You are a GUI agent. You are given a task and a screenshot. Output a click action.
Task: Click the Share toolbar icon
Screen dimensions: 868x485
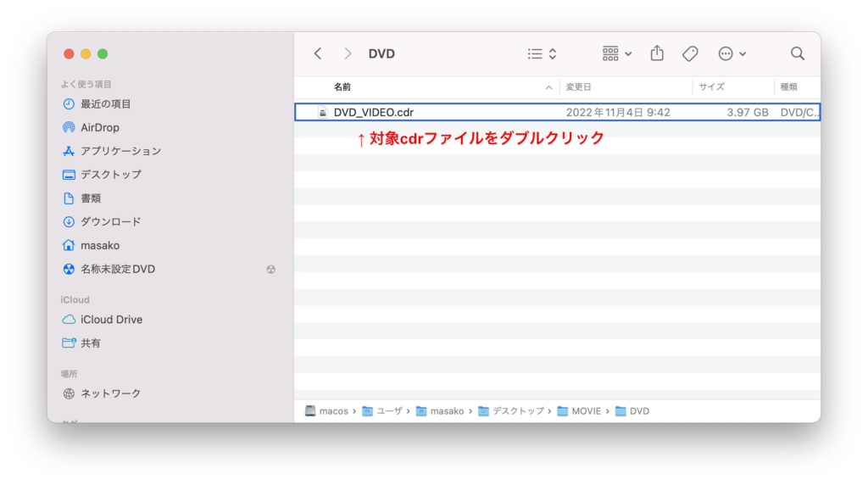pyautogui.click(x=657, y=53)
